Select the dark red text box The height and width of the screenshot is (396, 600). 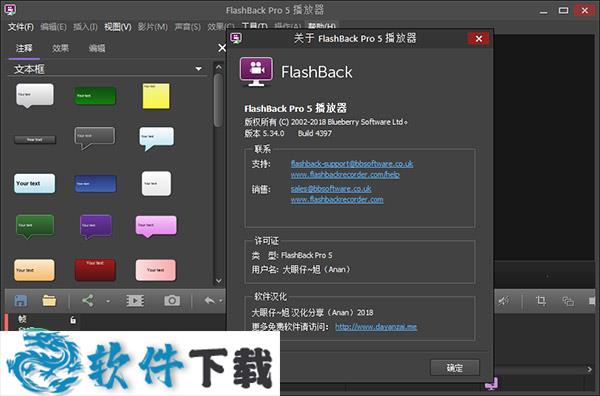[95, 270]
